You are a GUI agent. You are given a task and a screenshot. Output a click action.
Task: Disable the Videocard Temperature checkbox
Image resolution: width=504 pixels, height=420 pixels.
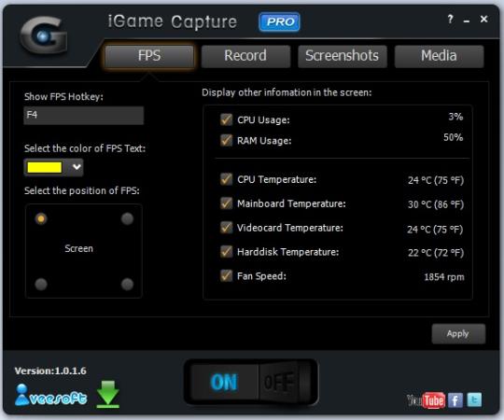click(x=226, y=227)
